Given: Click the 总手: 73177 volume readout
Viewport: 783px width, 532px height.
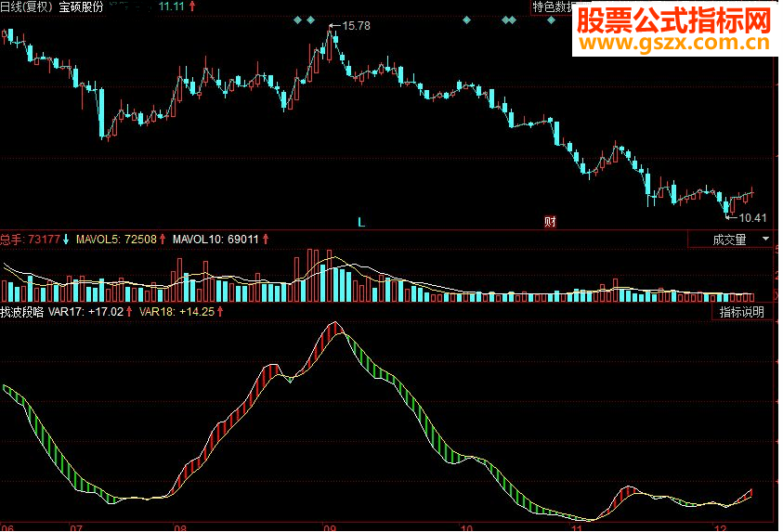Looking at the screenshot, I should [30, 240].
